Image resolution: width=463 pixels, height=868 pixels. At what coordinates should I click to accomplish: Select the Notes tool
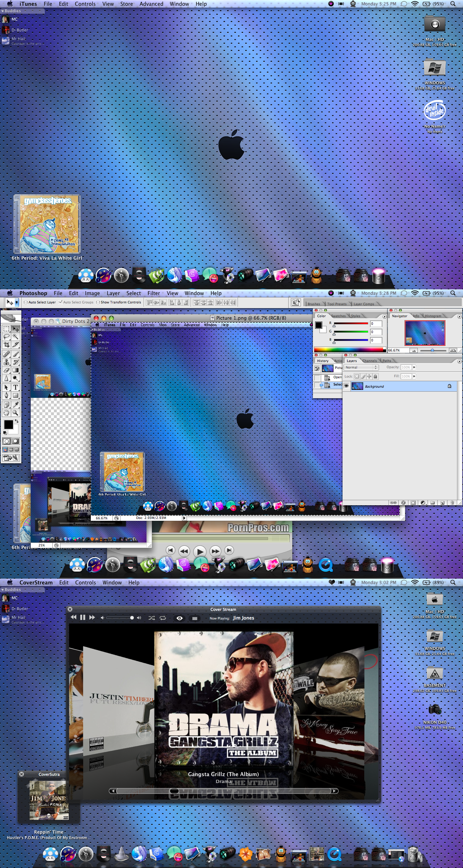tap(7, 405)
